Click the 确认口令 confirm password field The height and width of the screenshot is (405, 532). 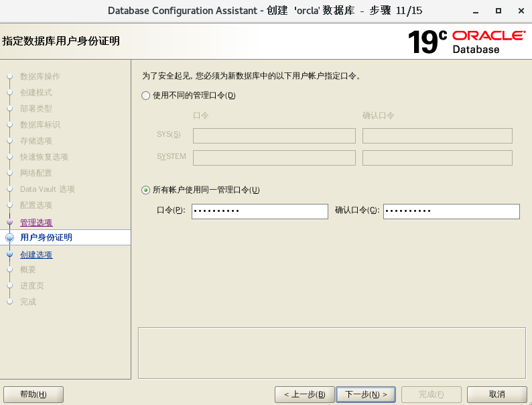(x=451, y=211)
